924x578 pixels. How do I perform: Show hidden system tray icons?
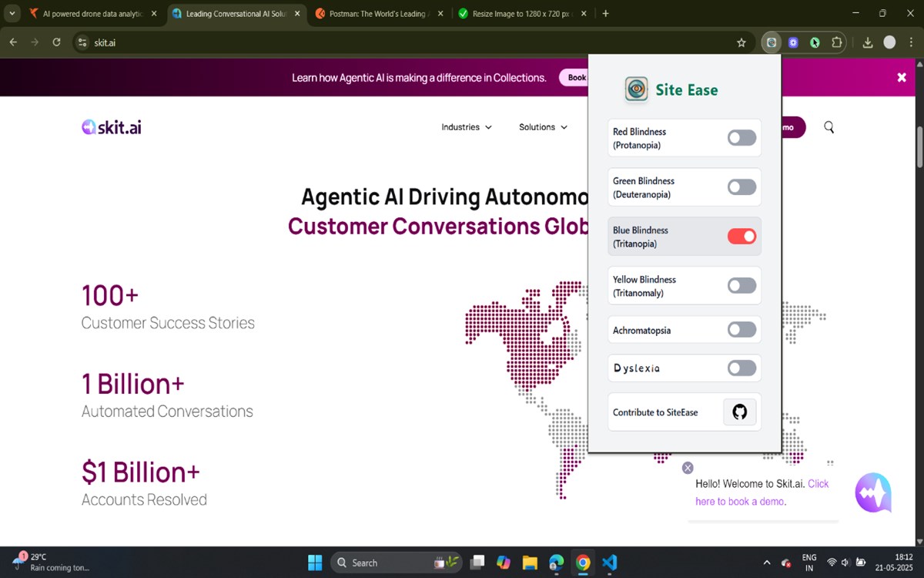click(x=766, y=563)
